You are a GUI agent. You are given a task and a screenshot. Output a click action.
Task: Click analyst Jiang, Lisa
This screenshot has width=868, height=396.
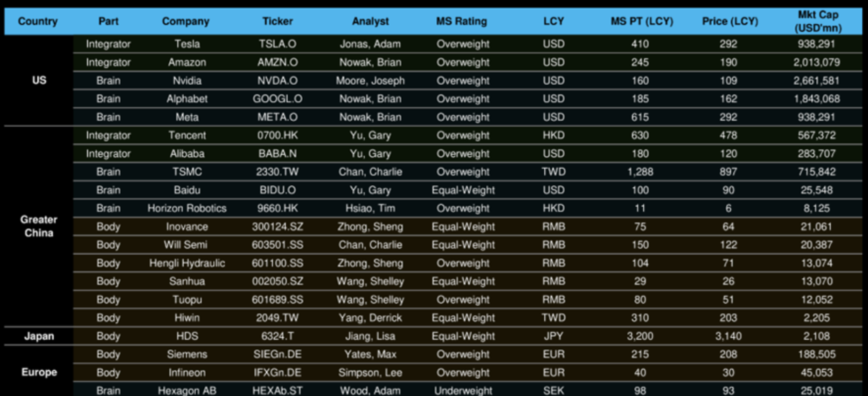coord(370,336)
